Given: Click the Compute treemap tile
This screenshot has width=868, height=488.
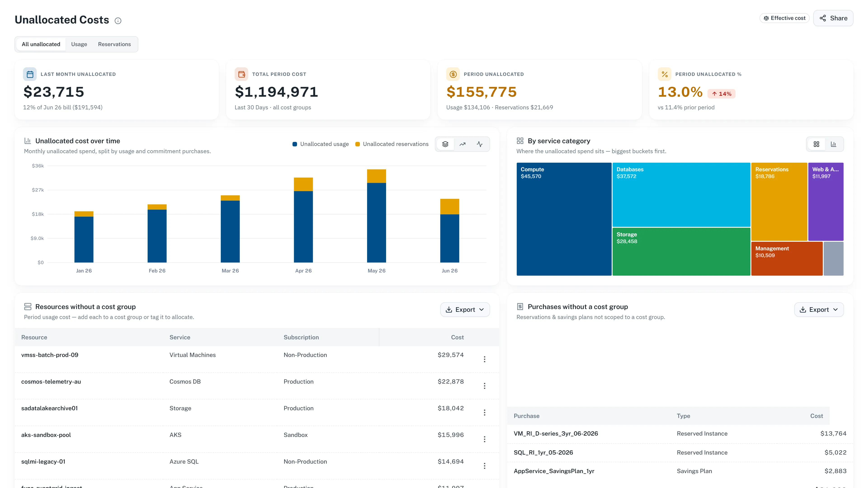Looking at the screenshot, I should point(564,219).
